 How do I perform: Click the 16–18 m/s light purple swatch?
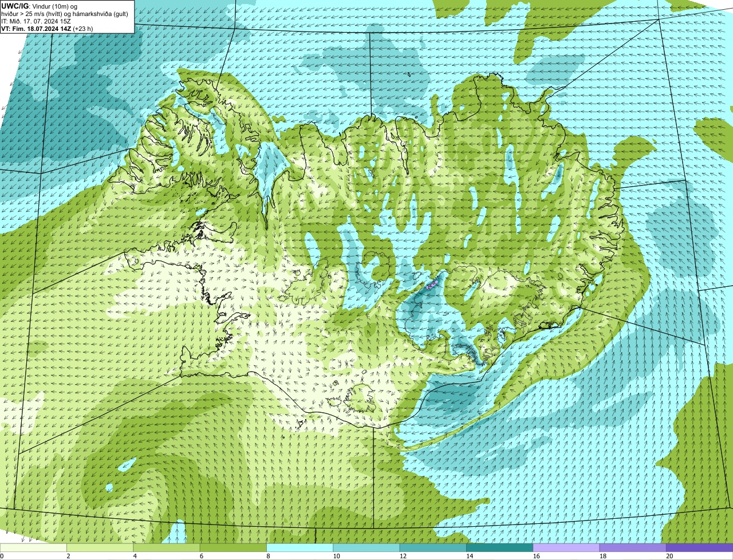(x=566, y=547)
